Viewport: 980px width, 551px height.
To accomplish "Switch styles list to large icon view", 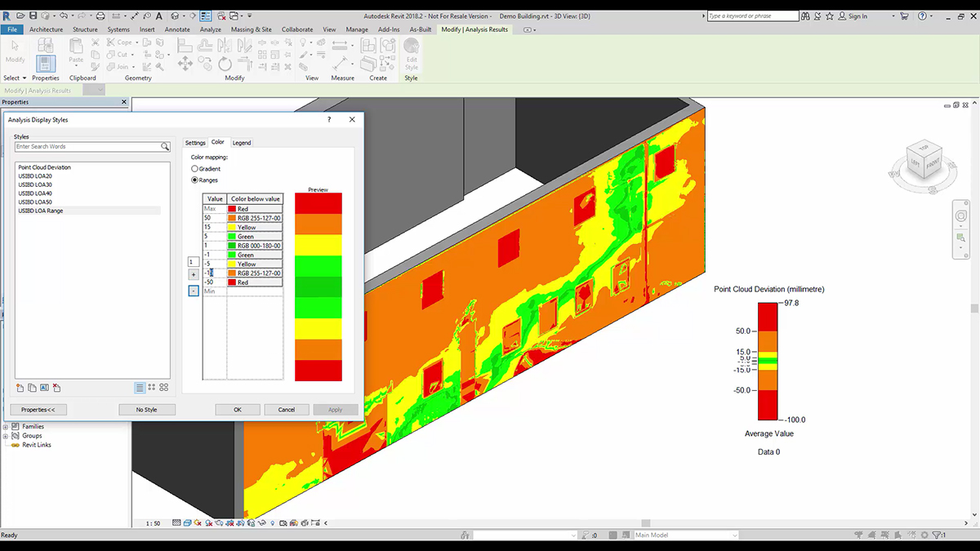I will point(164,388).
